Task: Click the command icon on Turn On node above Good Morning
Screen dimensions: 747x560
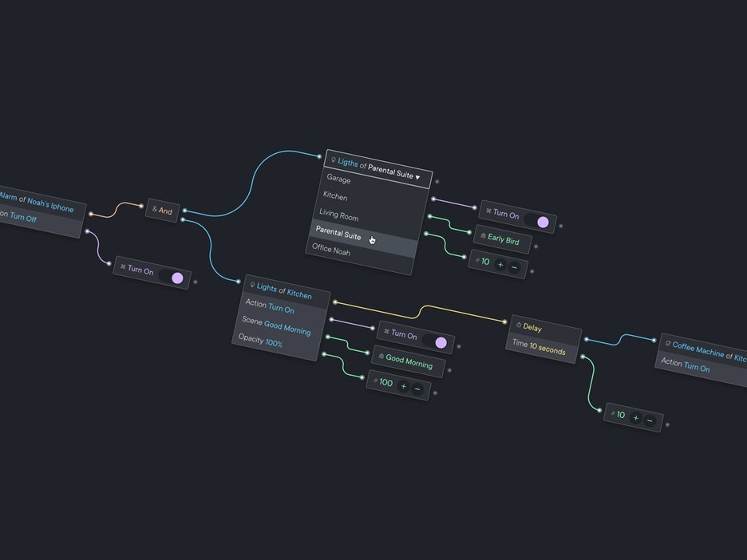Action: [386, 330]
